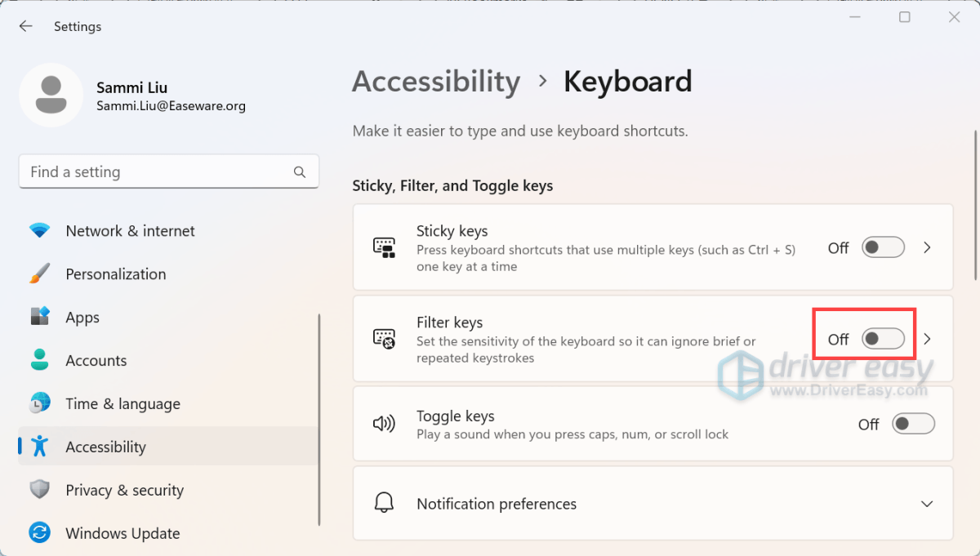Click the Apps icon in sidebar
This screenshot has height=556, width=980.
[x=39, y=318]
